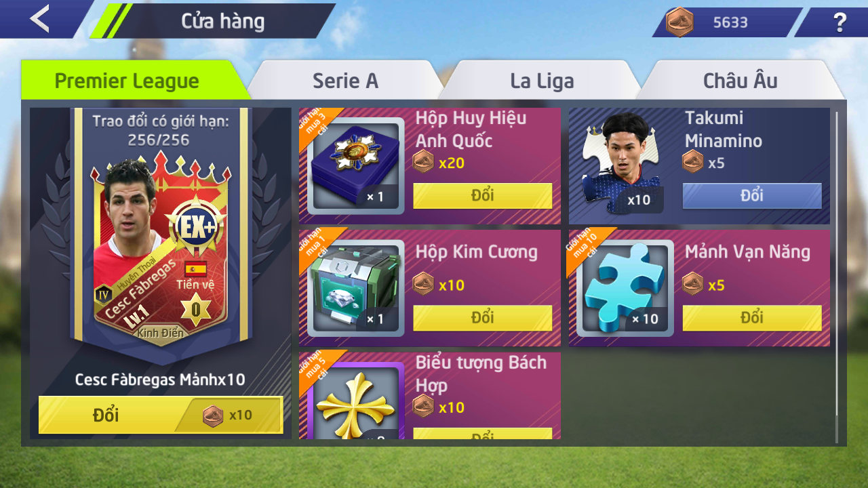Viewport: 868px width, 488px height.
Task: Tap the bronze boot currency icon
Action: click(679, 22)
